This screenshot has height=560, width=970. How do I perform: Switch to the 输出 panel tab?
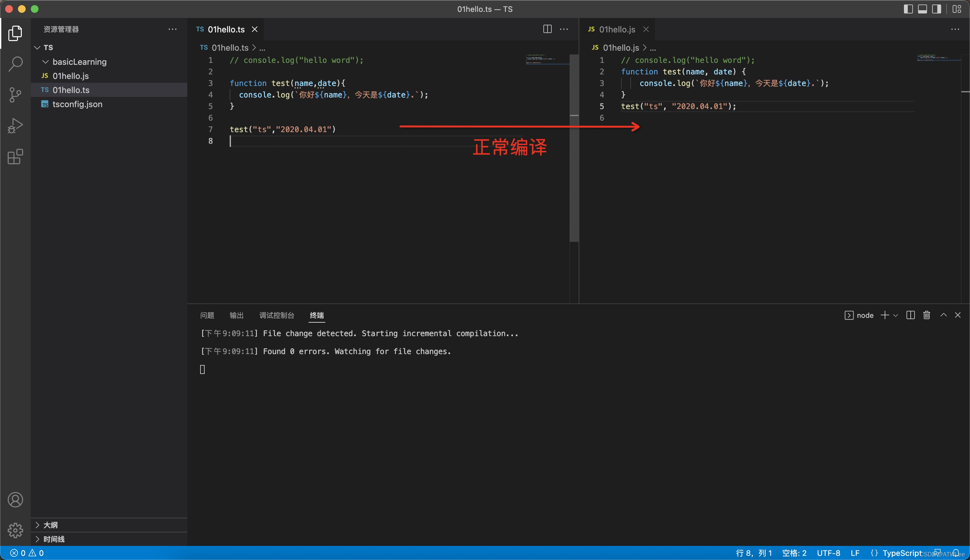(x=236, y=315)
